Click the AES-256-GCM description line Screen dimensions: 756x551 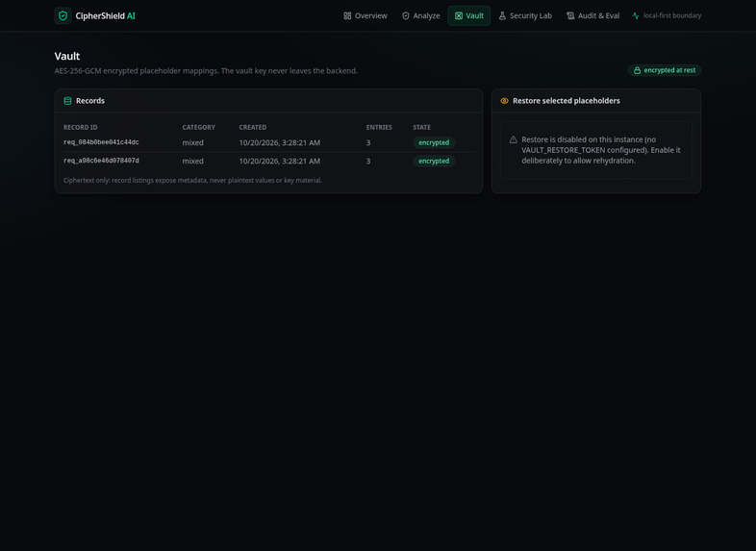[206, 71]
